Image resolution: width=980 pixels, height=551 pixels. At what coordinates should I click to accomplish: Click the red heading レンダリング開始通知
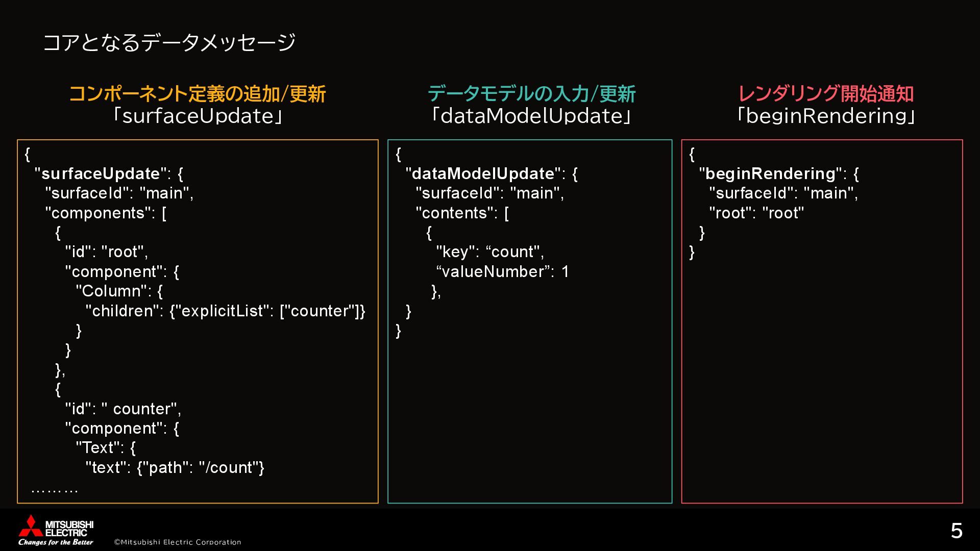pyautogui.click(x=825, y=94)
